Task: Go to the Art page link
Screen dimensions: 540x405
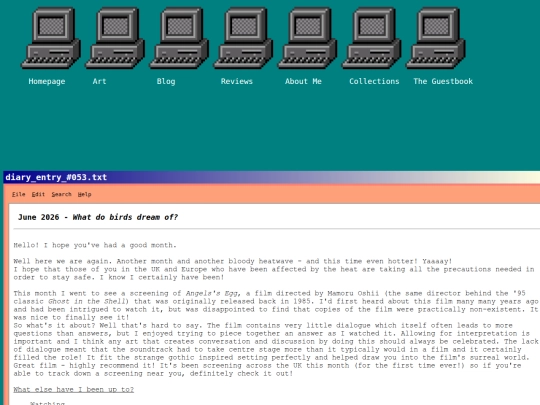Action: coord(99,81)
